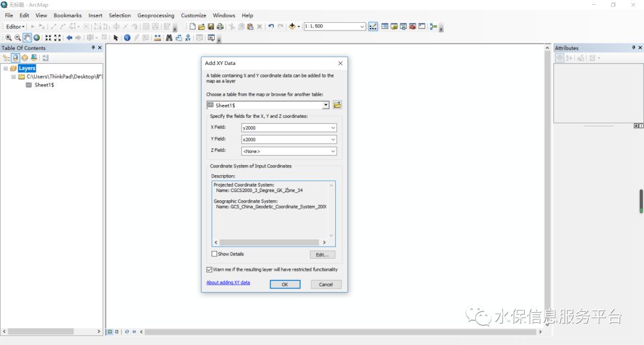644x345 pixels.
Task: Activate the Identify tool (blue i icon)
Action: pyautogui.click(x=127, y=38)
